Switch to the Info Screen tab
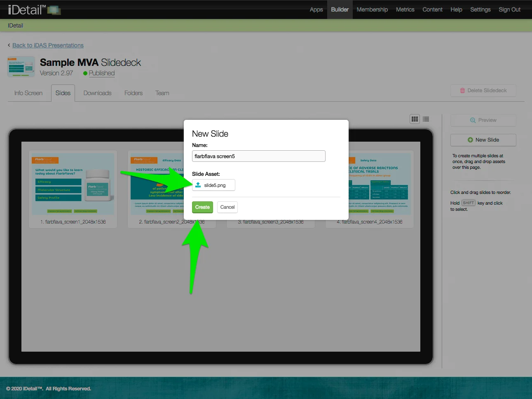The width and height of the screenshot is (532, 399). (28, 93)
